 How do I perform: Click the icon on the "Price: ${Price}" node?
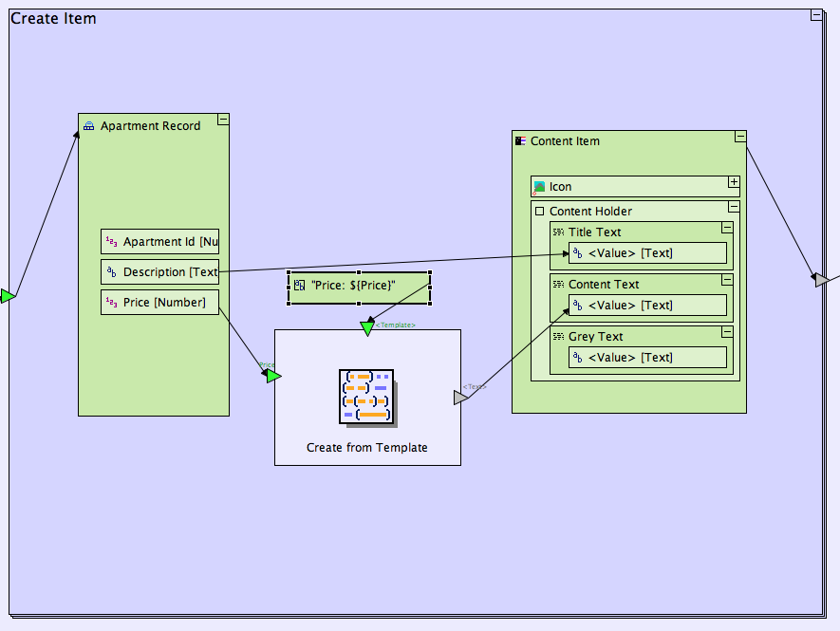tap(299, 285)
